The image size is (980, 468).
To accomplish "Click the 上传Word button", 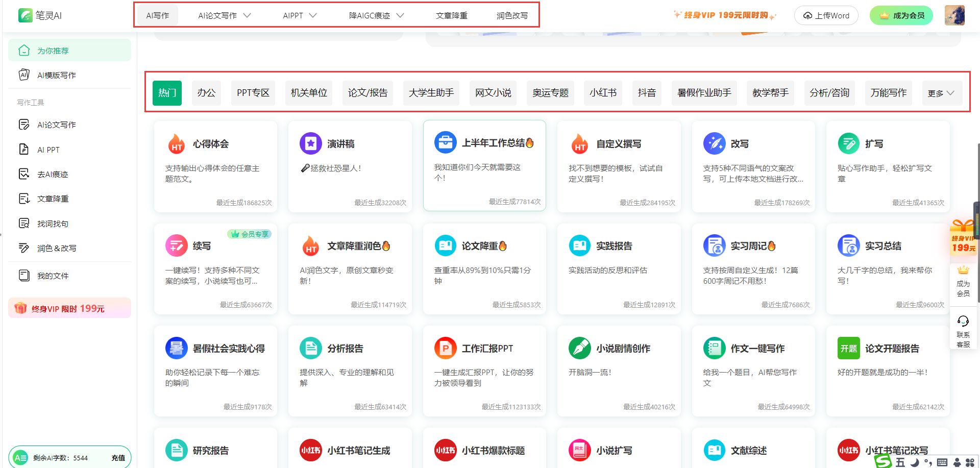I will 826,15.
